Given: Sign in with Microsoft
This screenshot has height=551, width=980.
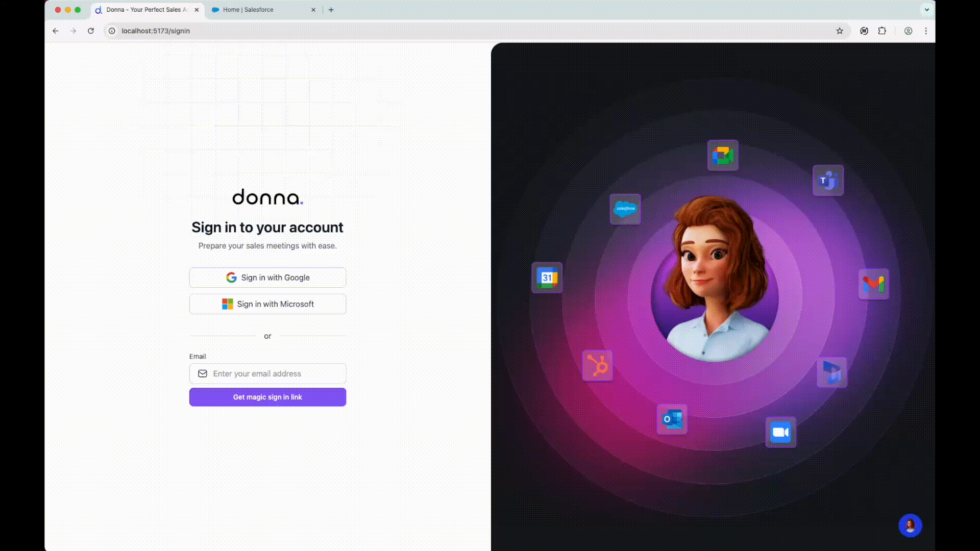Looking at the screenshot, I should pos(267,304).
